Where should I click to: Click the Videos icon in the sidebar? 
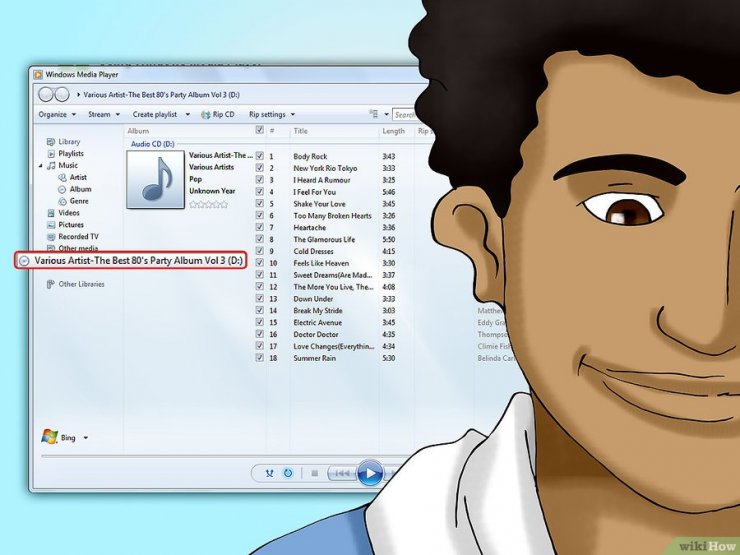coord(51,213)
